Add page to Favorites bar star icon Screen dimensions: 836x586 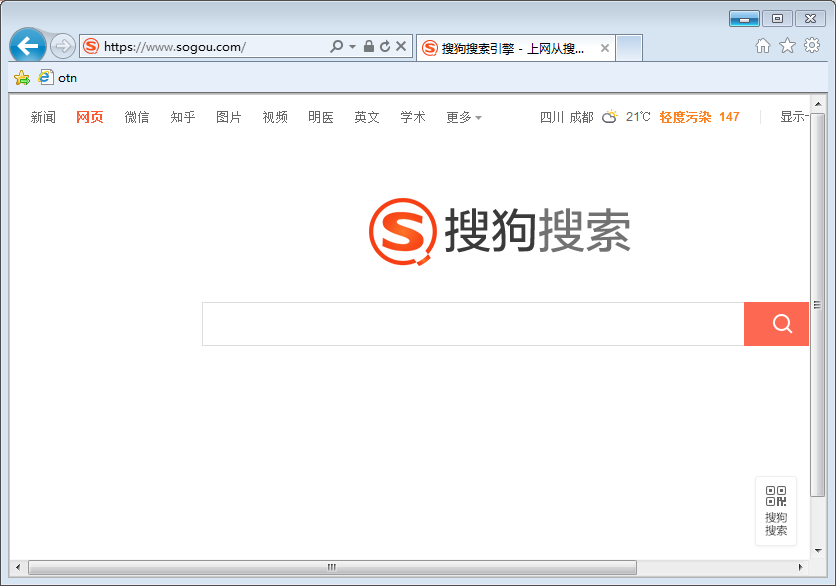(22, 78)
